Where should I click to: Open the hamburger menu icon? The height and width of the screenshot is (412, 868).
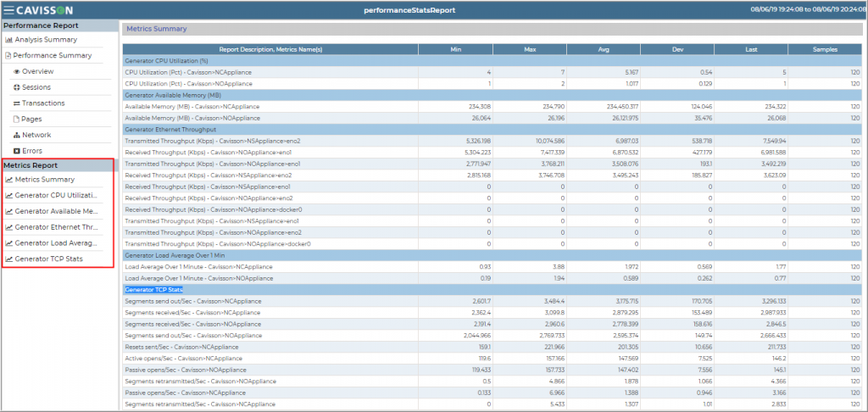click(x=8, y=10)
